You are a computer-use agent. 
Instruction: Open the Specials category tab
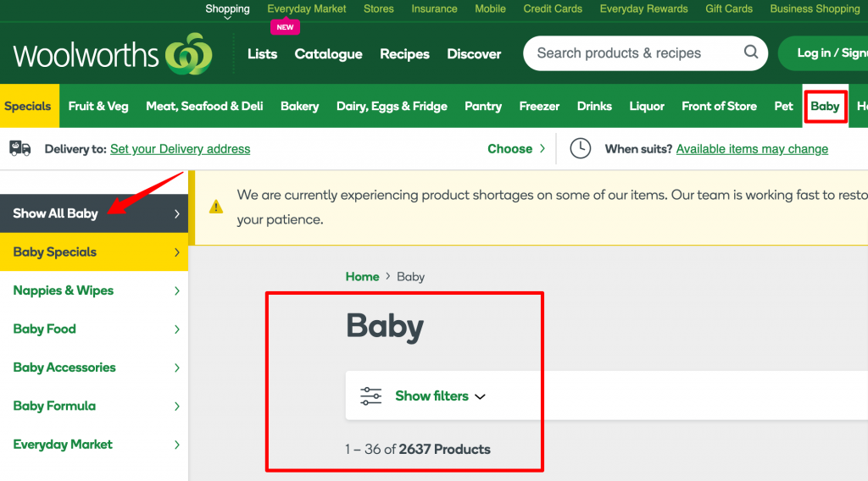click(28, 106)
